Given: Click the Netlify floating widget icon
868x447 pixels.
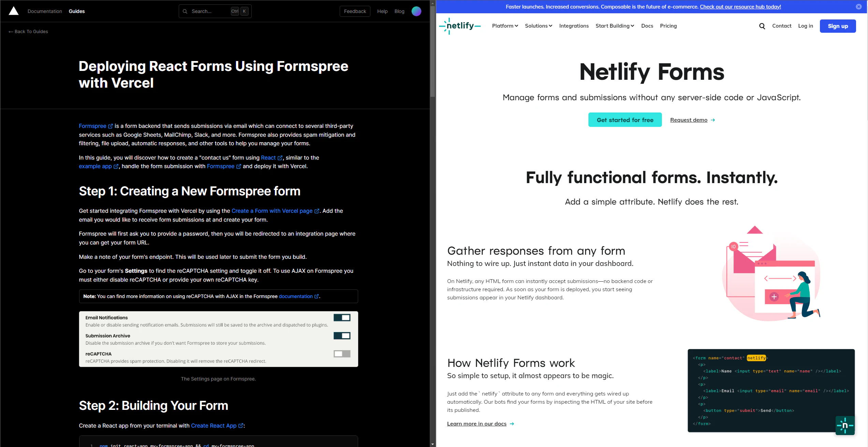Looking at the screenshot, I should click(x=845, y=425).
